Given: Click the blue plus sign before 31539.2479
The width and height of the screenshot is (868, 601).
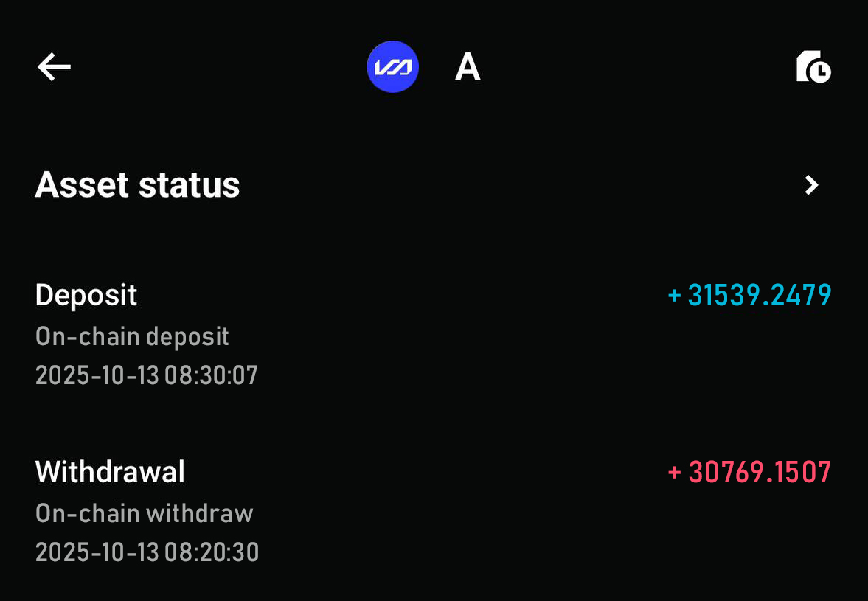Looking at the screenshot, I should [673, 296].
